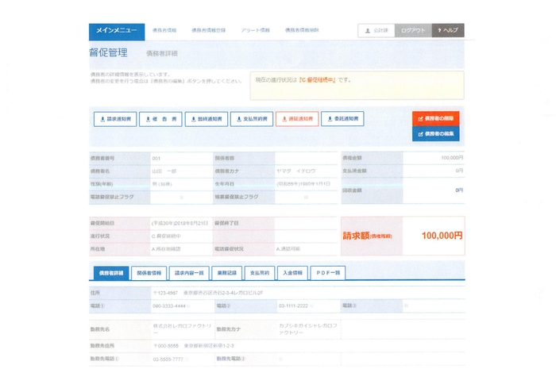Switch to the 請求内容一覧 tab
The height and width of the screenshot is (392, 556).
coord(189,272)
